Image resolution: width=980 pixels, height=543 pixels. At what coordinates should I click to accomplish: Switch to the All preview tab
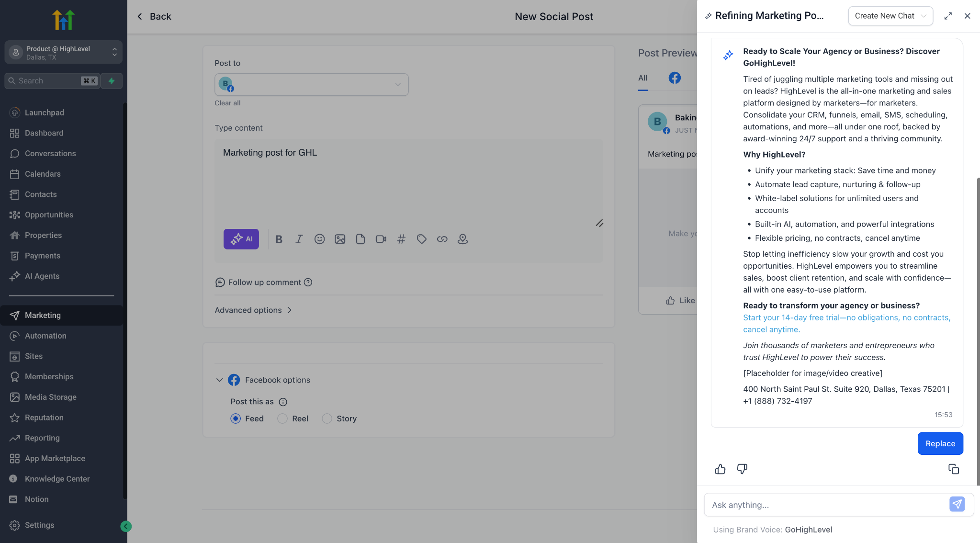click(642, 78)
